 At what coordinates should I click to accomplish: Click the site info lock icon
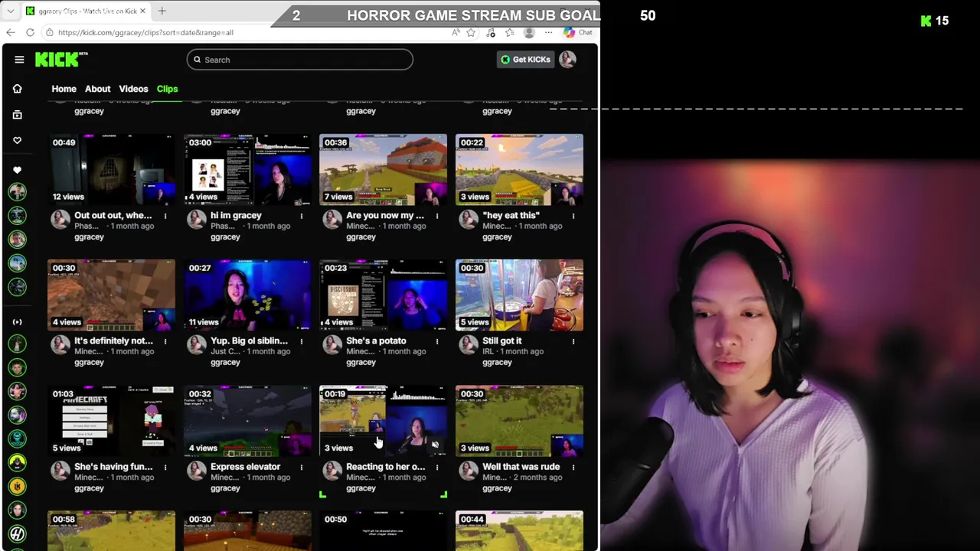pos(49,32)
